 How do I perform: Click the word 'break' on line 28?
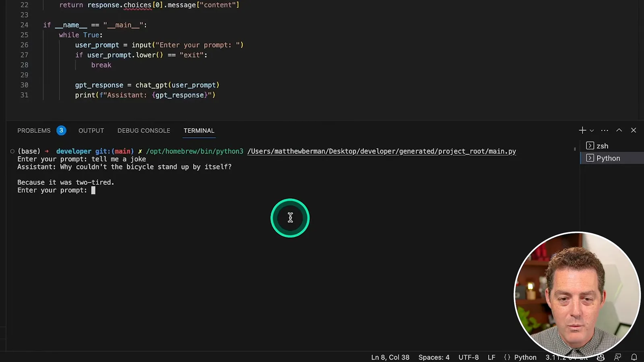[101, 65]
